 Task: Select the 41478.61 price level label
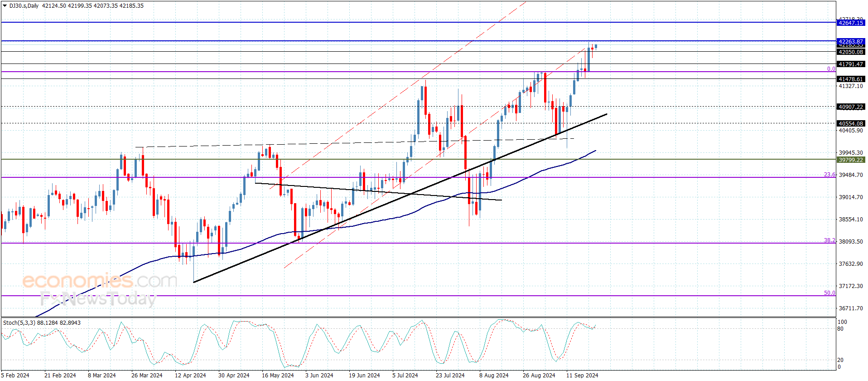[850, 79]
